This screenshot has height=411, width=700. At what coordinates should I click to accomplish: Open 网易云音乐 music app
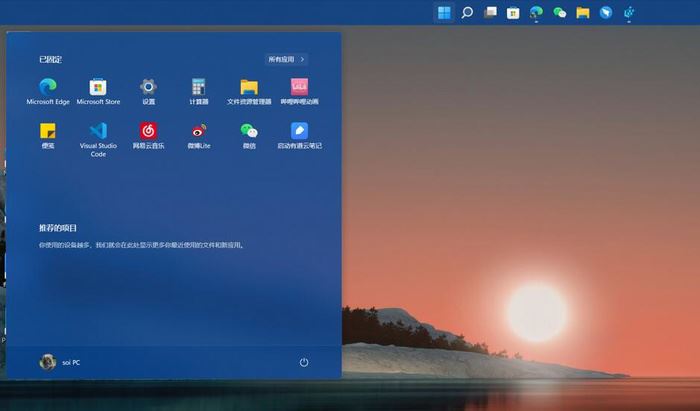click(148, 132)
